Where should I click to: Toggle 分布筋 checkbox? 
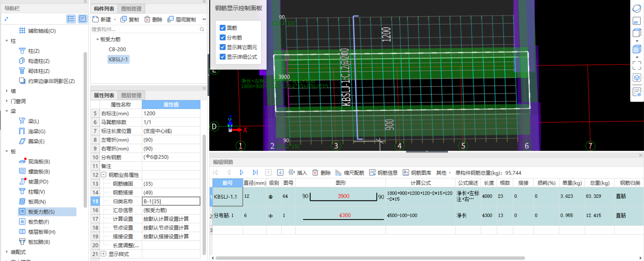click(x=222, y=38)
